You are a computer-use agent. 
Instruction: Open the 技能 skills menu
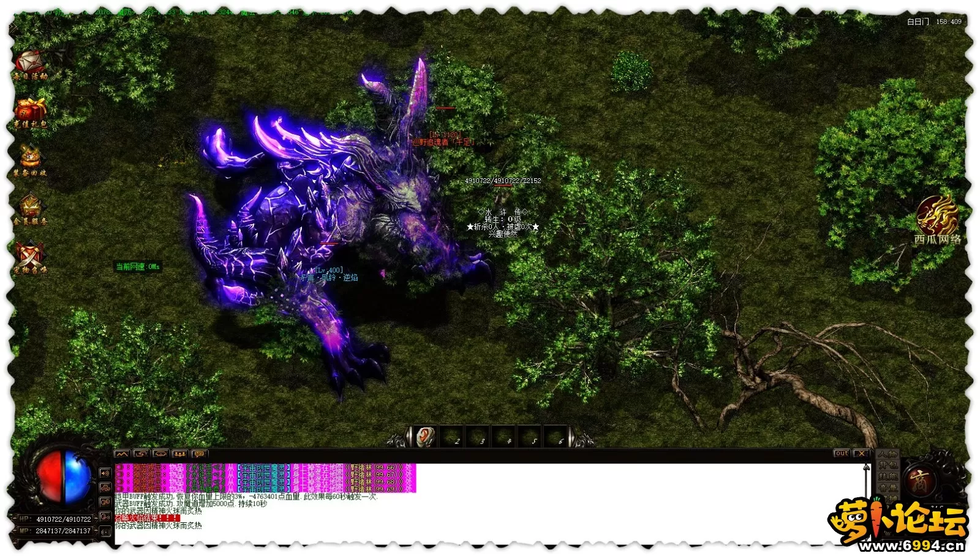point(888,476)
